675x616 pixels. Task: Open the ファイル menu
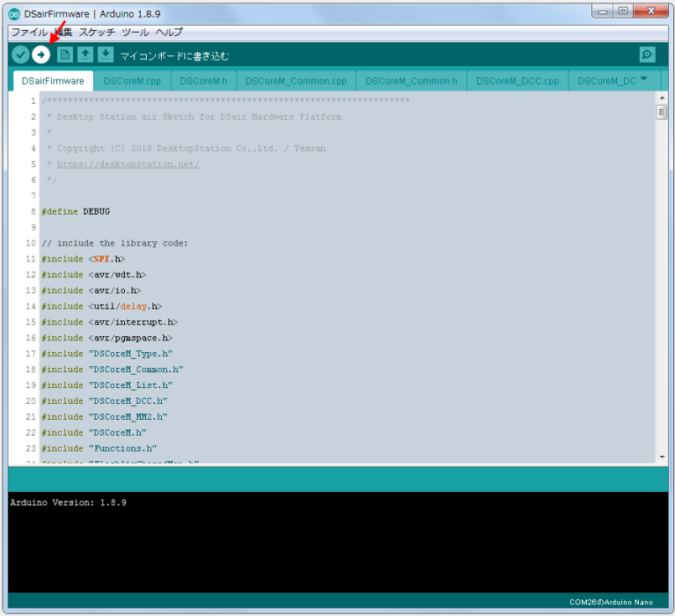pos(28,32)
